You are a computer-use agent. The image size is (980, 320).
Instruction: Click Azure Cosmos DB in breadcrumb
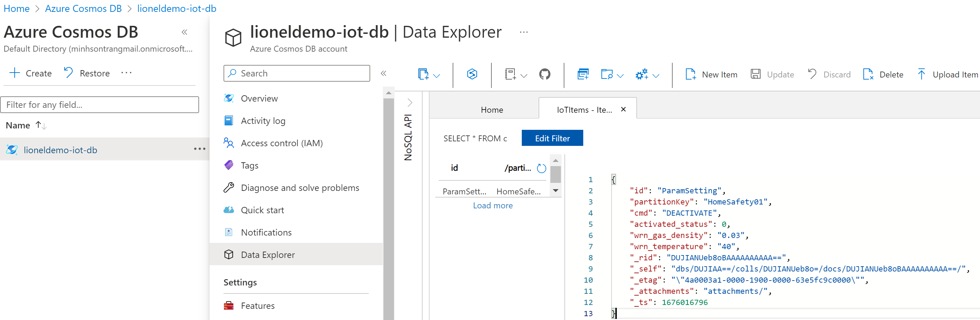click(83, 8)
